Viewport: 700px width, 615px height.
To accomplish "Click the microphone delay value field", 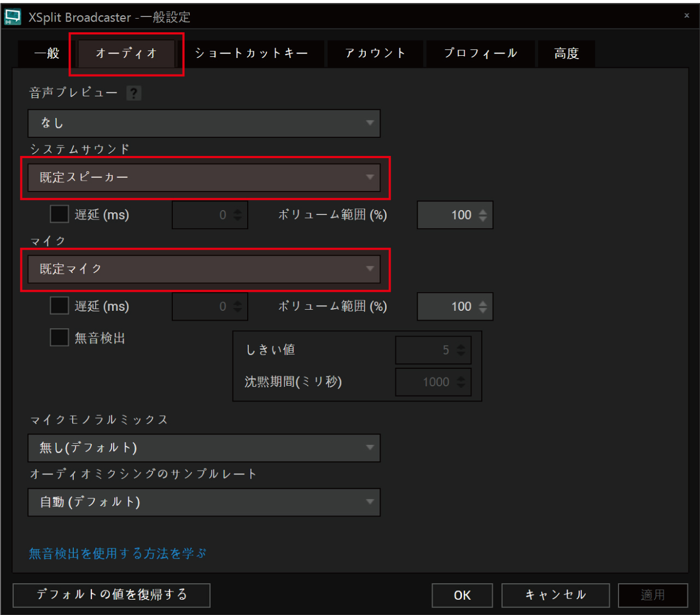I will (x=210, y=306).
